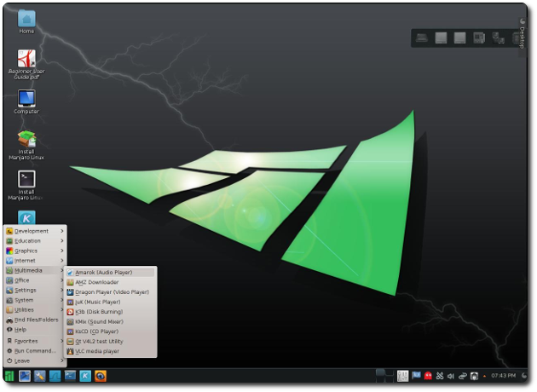Click the flat drive icon in device panel

click(422, 37)
